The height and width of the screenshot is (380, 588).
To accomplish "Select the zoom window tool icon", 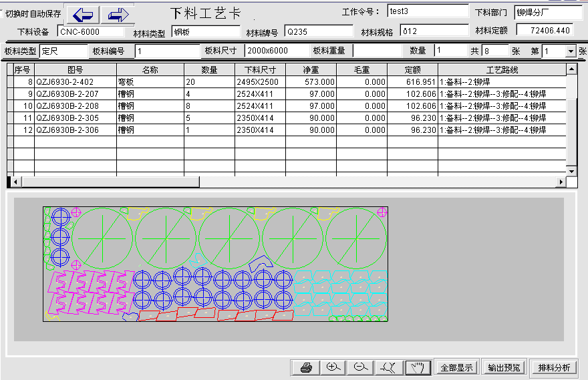I will click(x=388, y=367).
